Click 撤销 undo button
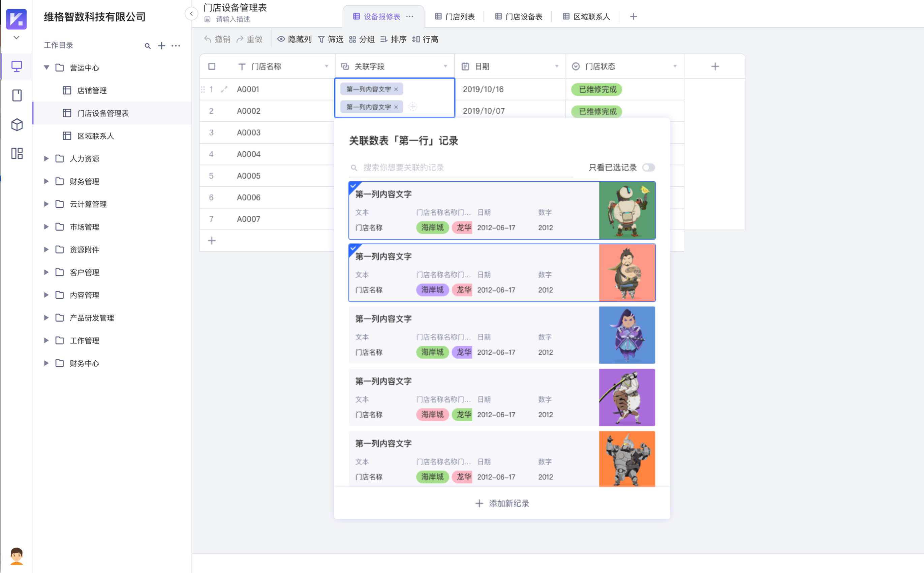 tap(217, 39)
